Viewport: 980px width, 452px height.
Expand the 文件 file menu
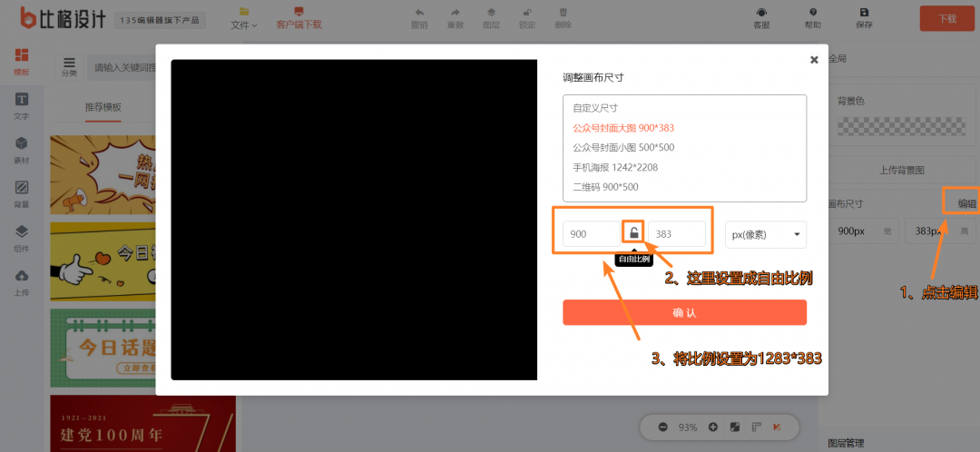pos(243,25)
